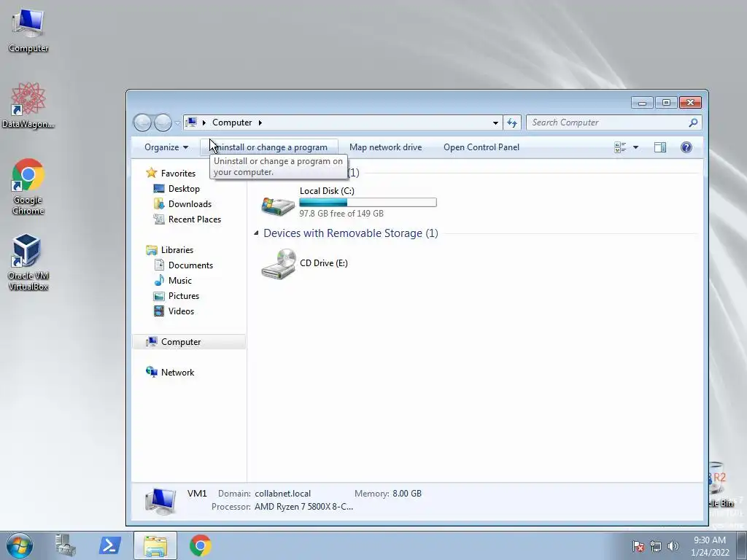Select the Google Chrome desktop shortcut

click(x=28, y=187)
